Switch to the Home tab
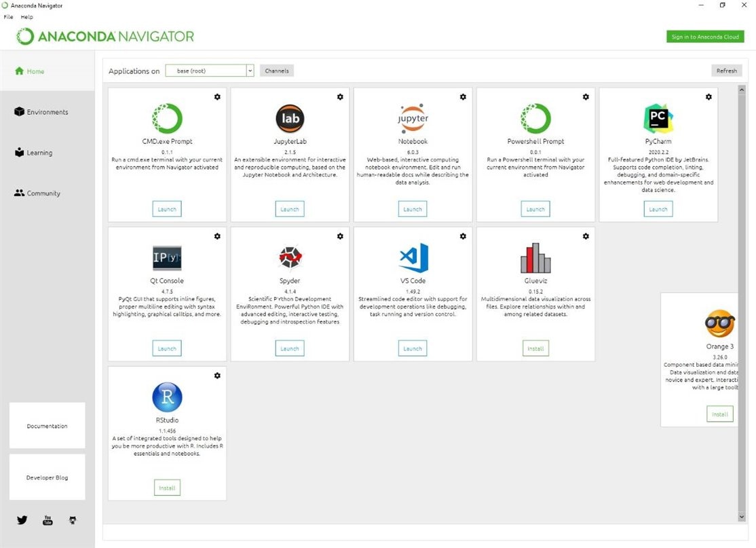The image size is (756, 548). pos(48,71)
